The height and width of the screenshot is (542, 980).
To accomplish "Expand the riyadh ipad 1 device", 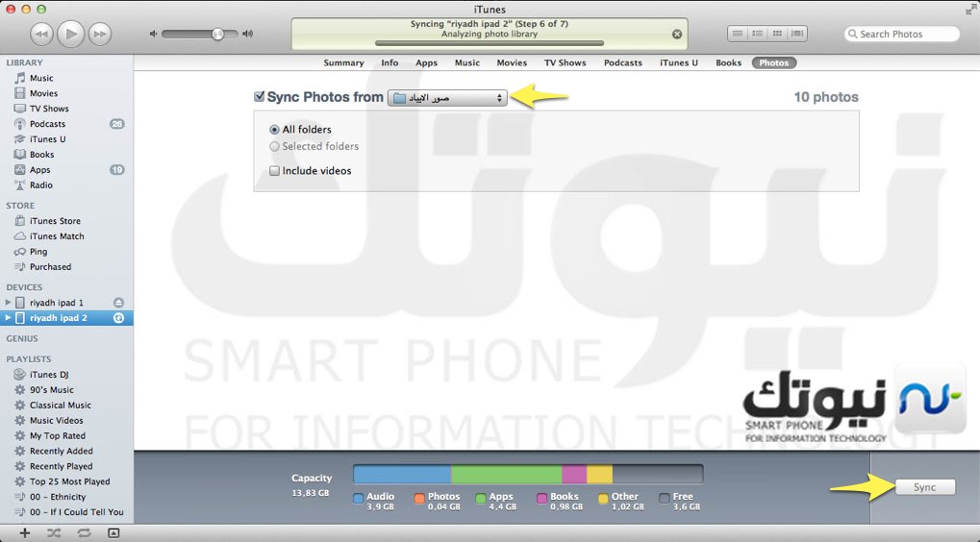I will click(x=8, y=302).
